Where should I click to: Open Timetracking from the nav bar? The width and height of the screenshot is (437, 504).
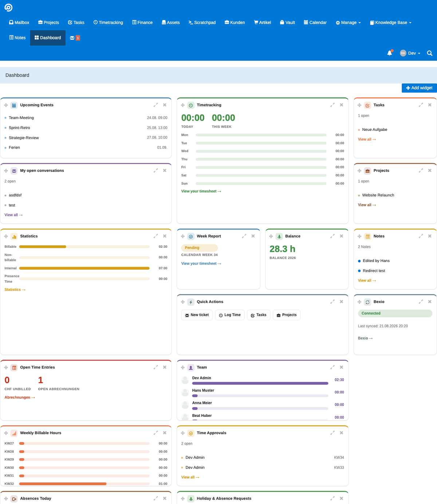tap(108, 23)
